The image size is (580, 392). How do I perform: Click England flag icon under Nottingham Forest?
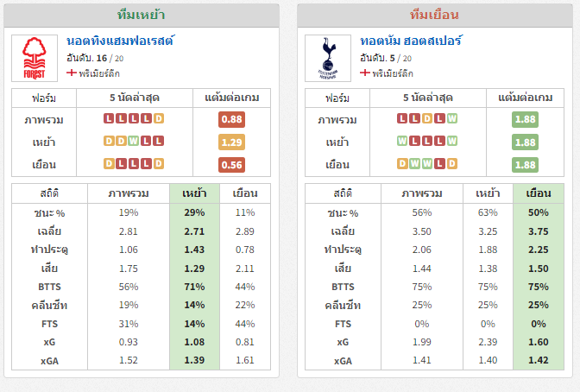coord(72,73)
